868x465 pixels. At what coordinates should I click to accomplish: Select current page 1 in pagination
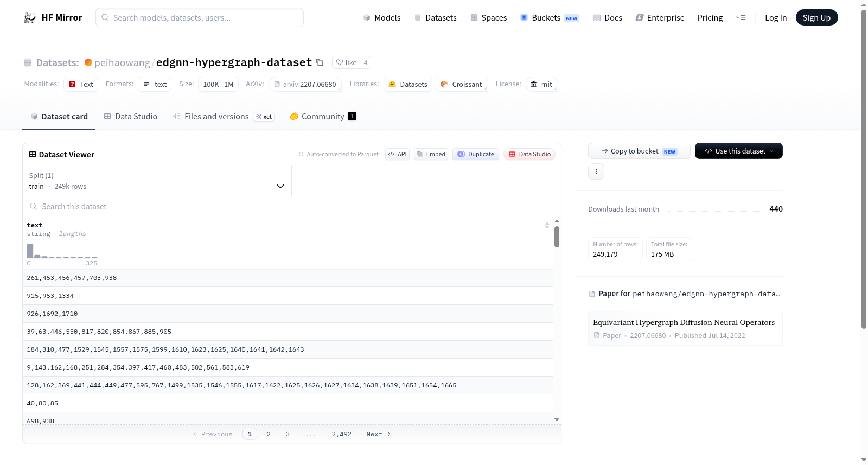click(x=250, y=434)
